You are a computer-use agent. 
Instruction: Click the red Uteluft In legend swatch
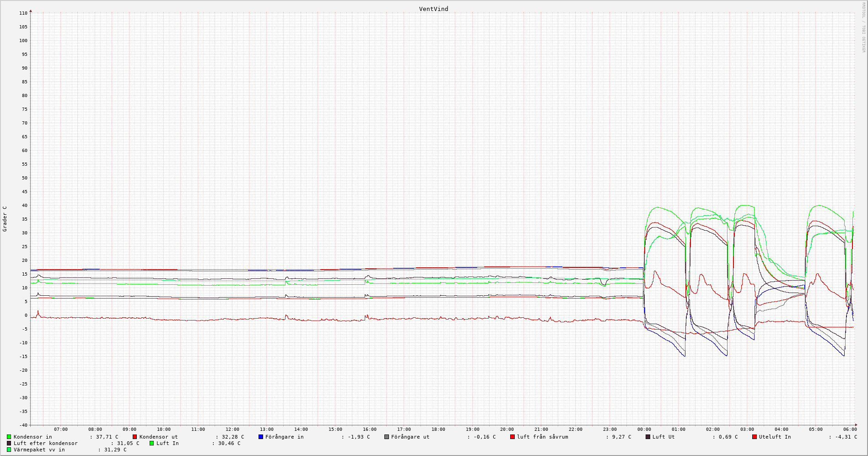pos(755,437)
